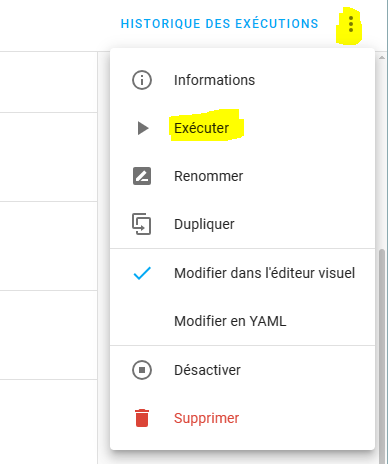Select the Renommer menu entry
Screen dimensions: 388x464
(x=243, y=176)
